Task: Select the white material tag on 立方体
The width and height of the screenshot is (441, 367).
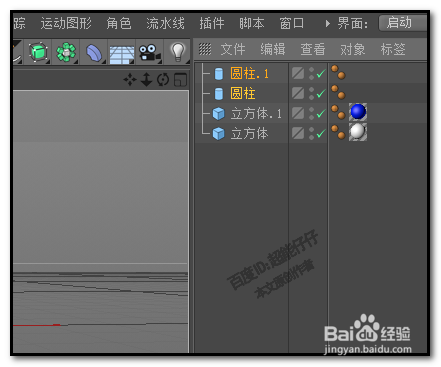Action: 358,132
